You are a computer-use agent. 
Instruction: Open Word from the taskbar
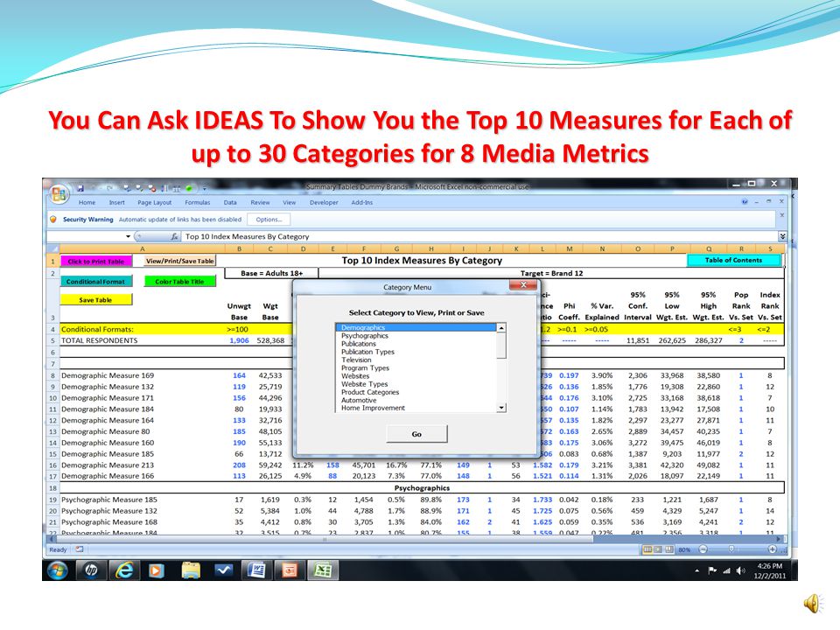[256, 570]
